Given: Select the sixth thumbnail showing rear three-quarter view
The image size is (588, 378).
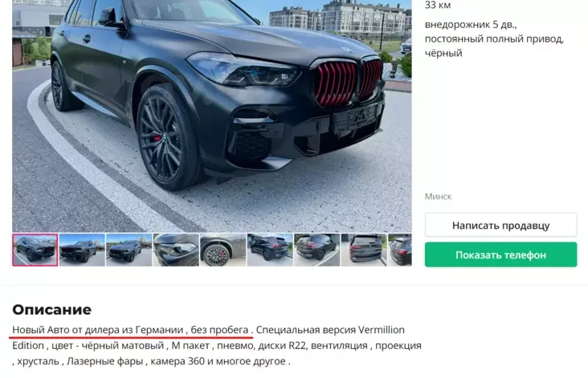Looking at the screenshot, I should click(270, 250).
